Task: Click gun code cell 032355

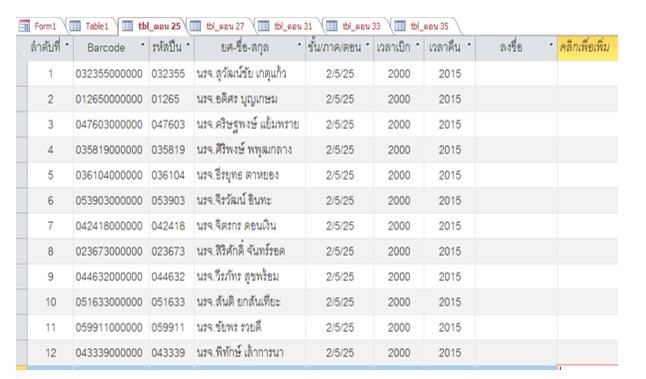Action: pos(172,74)
